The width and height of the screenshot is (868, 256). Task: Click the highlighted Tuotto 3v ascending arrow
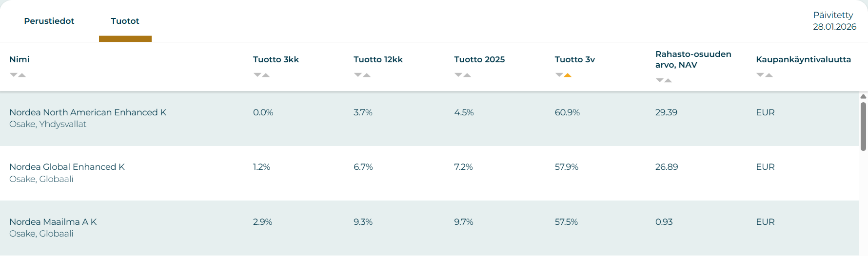pos(568,75)
